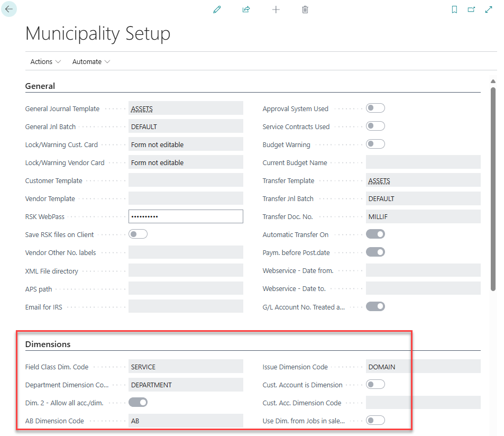This screenshot has width=504, height=436.
Task: Click the back arrow button
Action: [9, 9]
